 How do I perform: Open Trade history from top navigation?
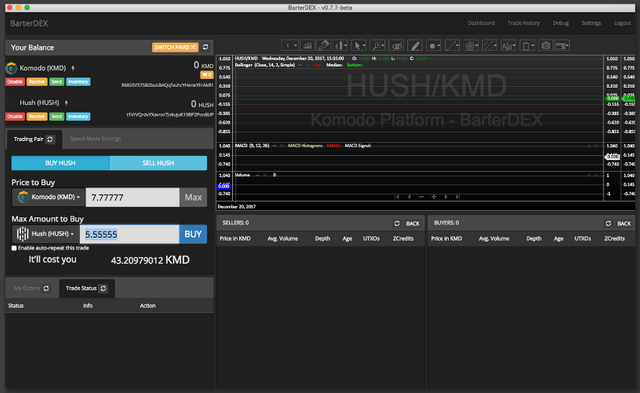pos(524,23)
